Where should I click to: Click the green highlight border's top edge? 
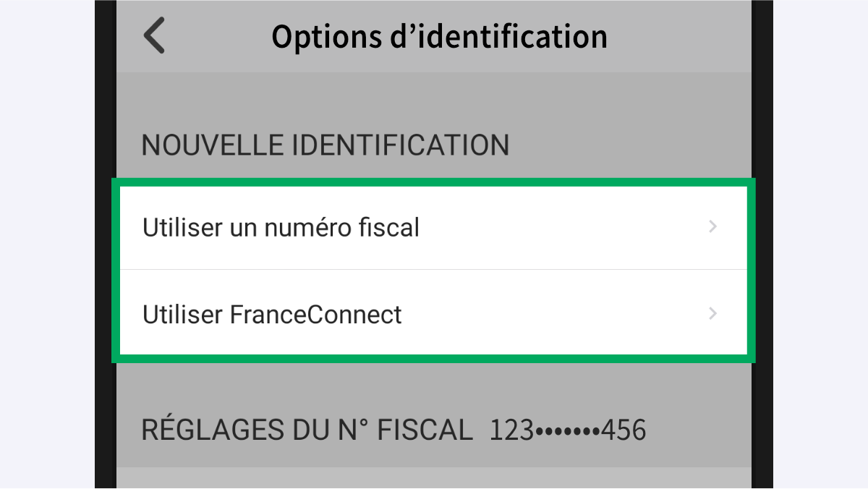pos(434,182)
